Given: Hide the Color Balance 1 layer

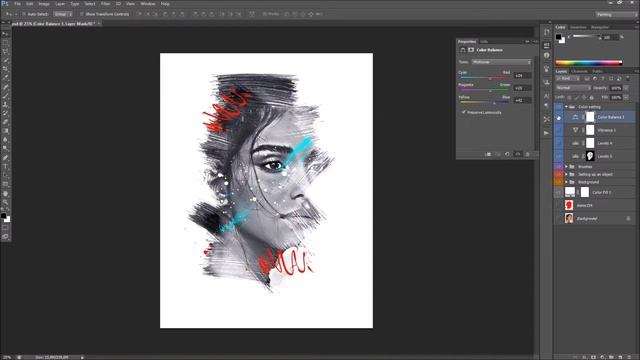Looking at the screenshot, I should (x=558, y=118).
